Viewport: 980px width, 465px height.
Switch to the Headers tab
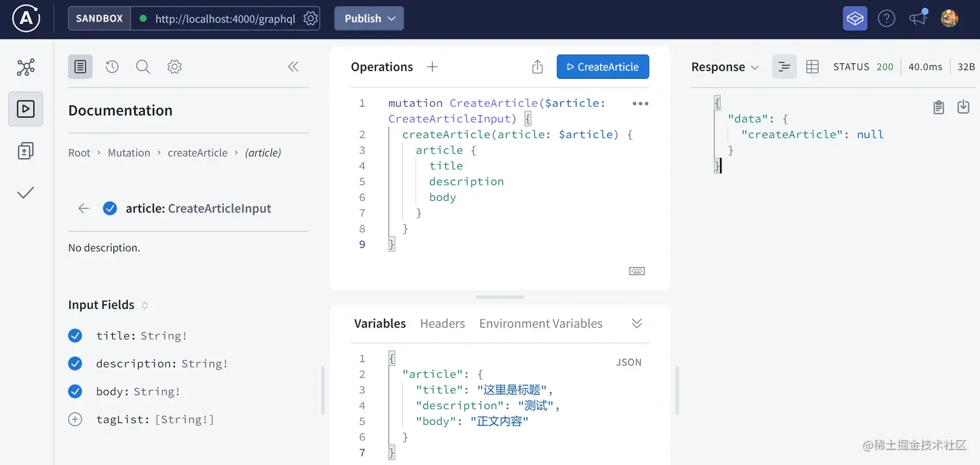point(443,323)
